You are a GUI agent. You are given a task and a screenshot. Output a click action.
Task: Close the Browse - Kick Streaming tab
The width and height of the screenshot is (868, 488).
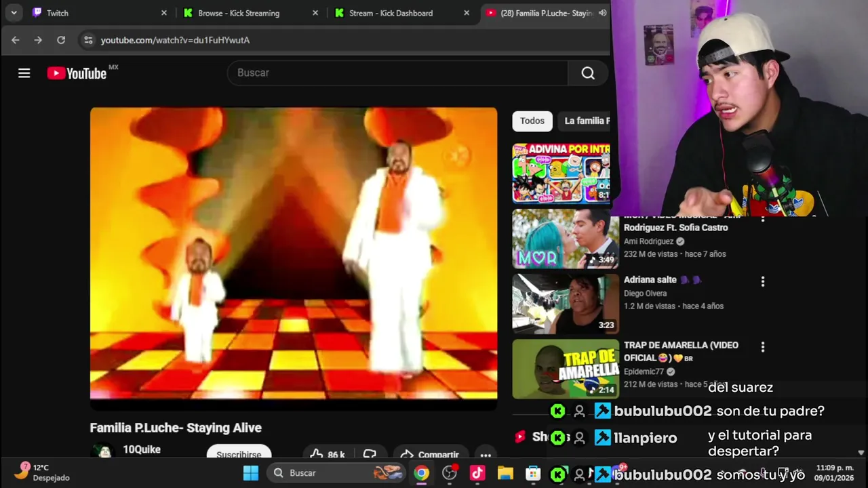(315, 13)
